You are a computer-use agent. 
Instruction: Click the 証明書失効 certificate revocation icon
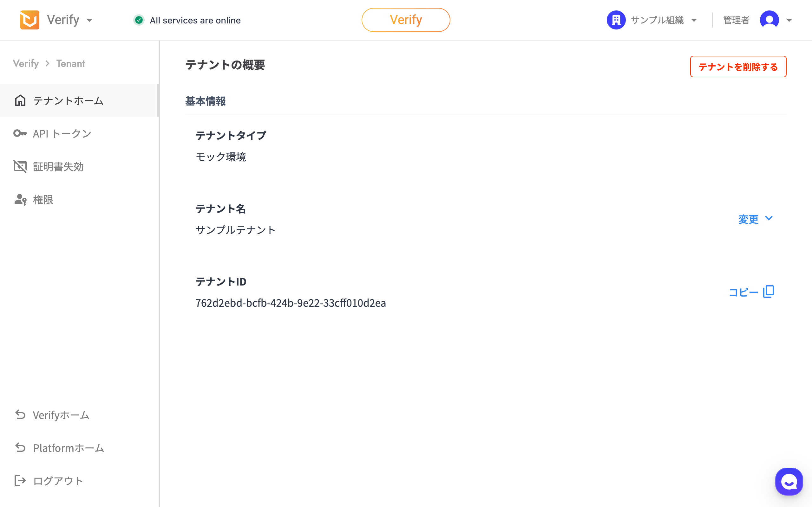pyautogui.click(x=20, y=166)
